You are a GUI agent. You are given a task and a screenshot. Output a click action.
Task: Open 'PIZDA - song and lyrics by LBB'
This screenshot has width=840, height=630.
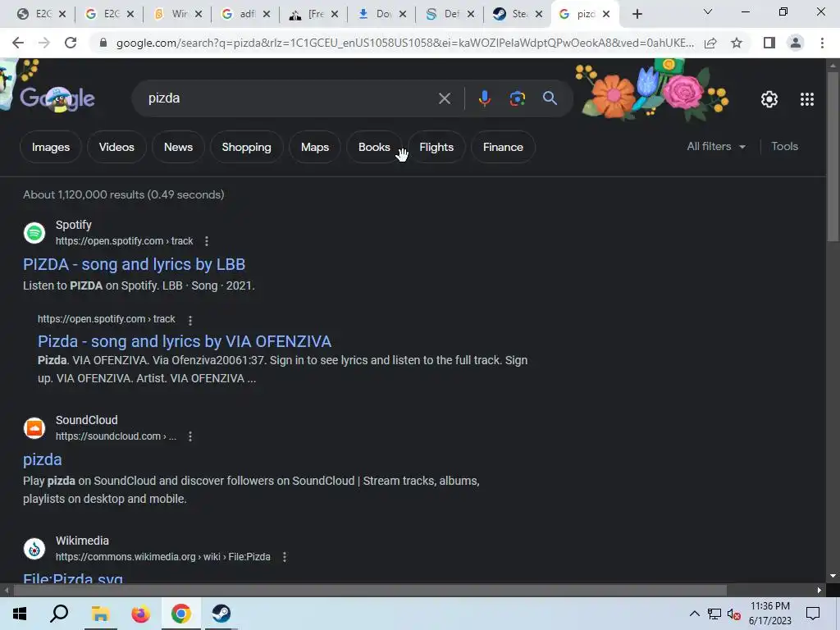pos(134,264)
